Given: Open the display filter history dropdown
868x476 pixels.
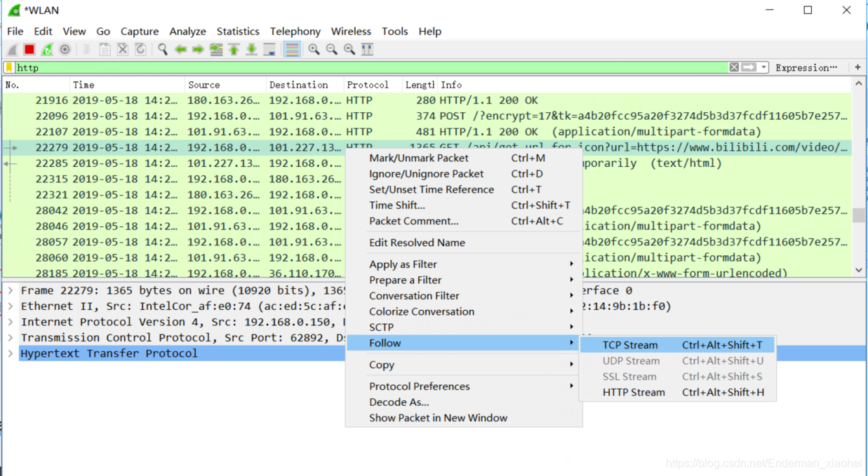Looking at the screenshot, I should click(763, 68).
